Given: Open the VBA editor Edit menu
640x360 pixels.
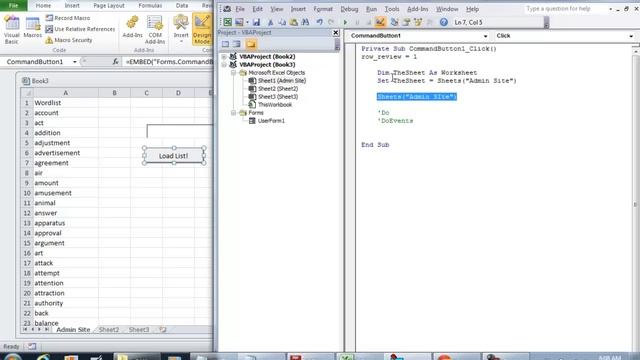Looking at the screenshot, I should (258, 9).
